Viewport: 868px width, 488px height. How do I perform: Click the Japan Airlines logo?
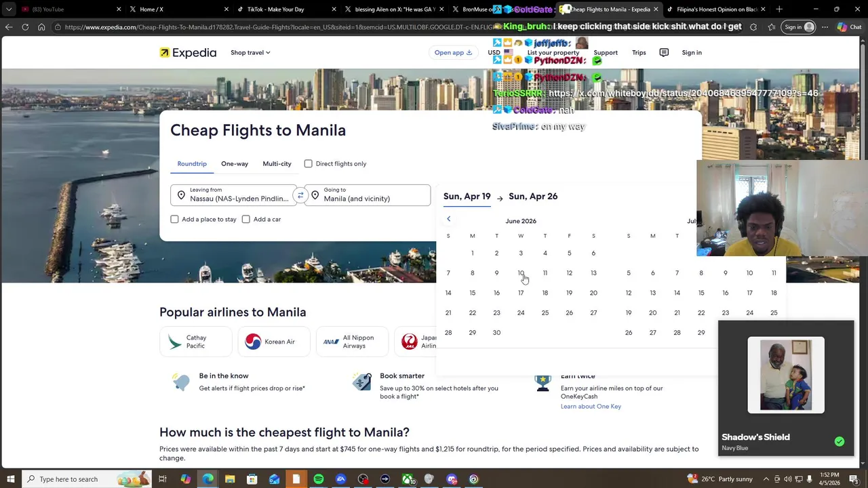[409, 342]
